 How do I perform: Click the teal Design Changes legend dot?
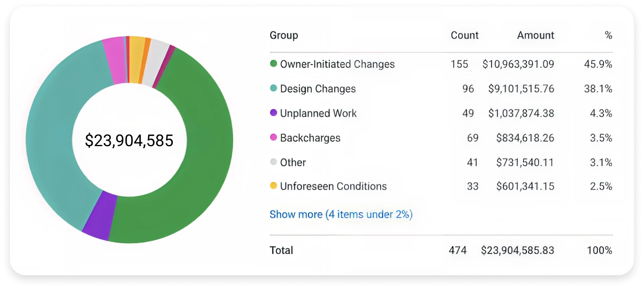click(274, 89)
